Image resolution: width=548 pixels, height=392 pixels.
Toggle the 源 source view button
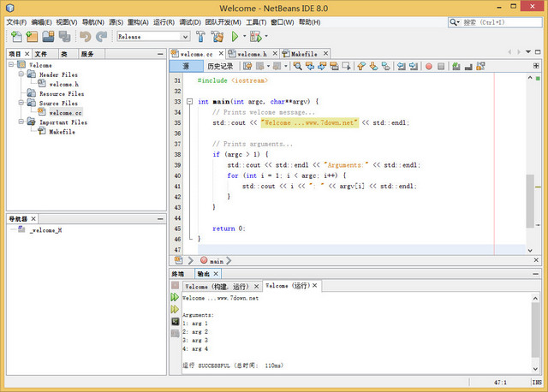pos(186,66)
